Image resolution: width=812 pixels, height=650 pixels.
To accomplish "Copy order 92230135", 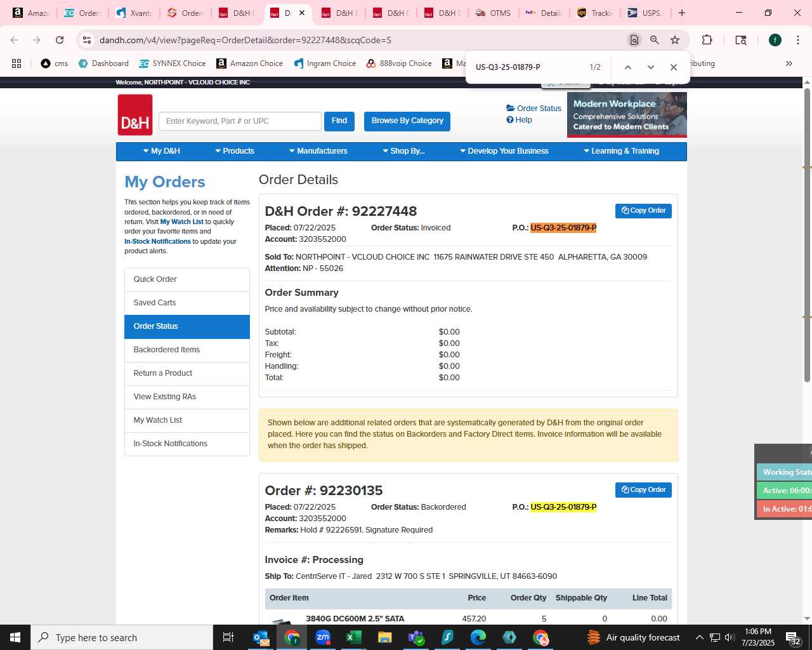I will coord(643,490).
